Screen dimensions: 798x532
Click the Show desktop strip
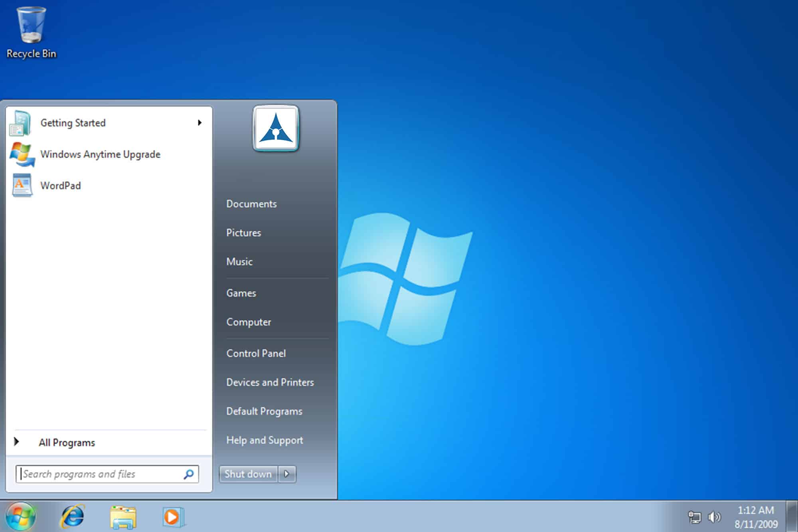(792, 516)
